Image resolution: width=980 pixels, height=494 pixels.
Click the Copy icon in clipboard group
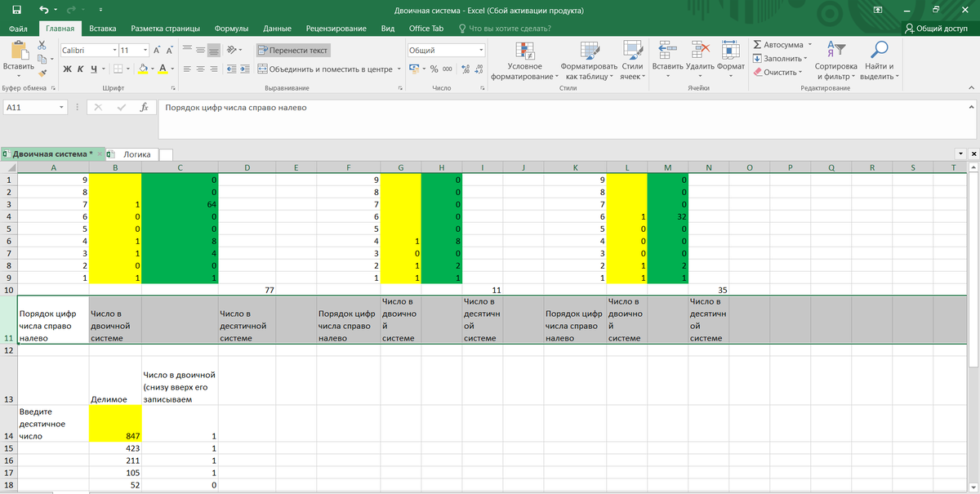(x=42, y=57)
